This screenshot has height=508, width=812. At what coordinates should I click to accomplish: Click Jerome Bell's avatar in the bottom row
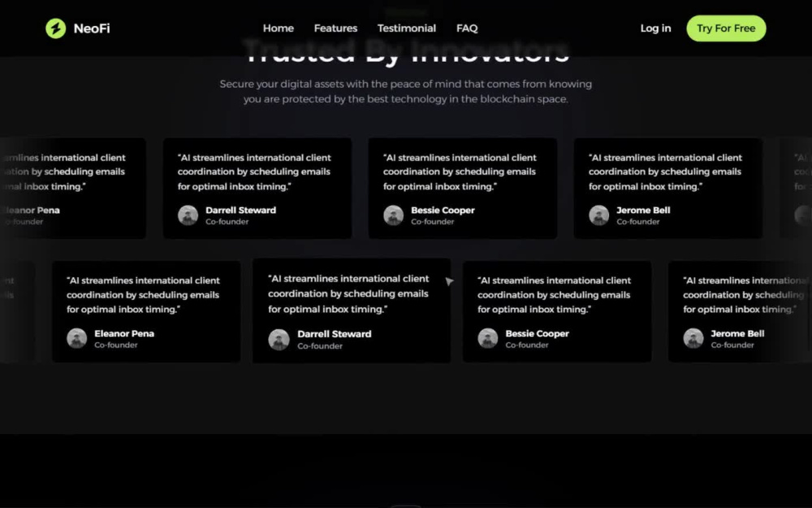tap(693, 338)
